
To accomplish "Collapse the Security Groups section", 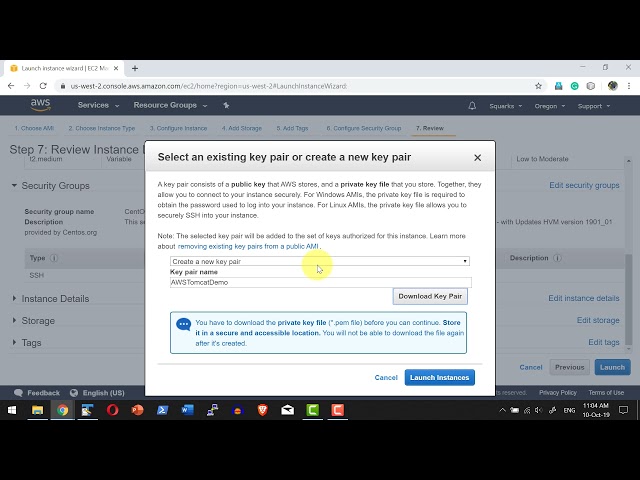I will (x=14, y=185).
